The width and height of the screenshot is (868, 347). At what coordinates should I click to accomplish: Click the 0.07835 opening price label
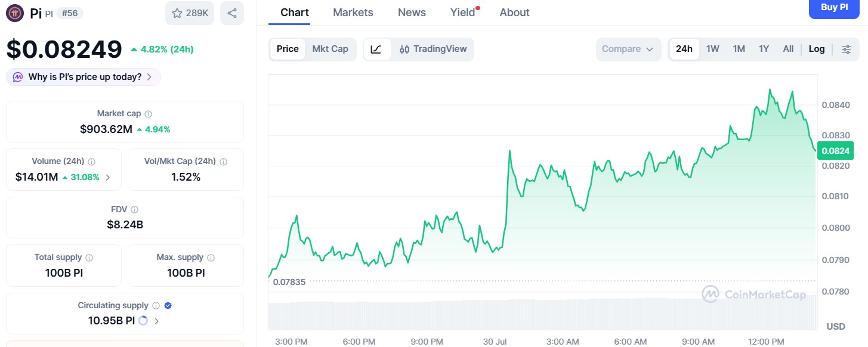289,282
